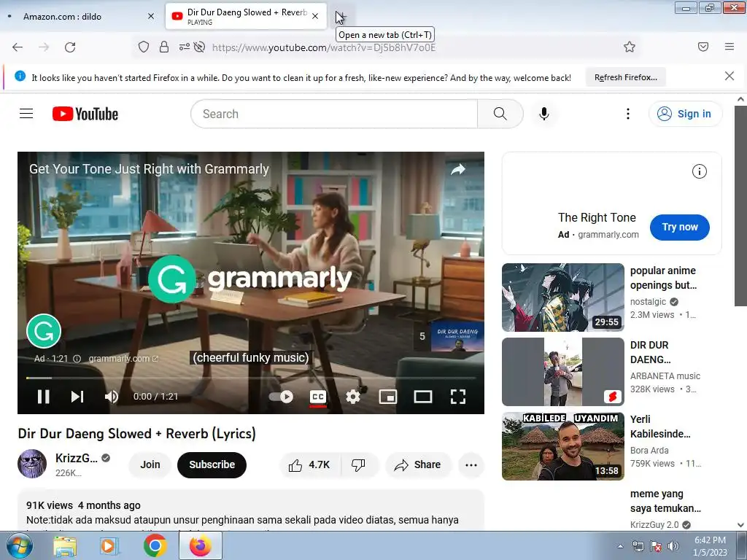
Task: Dislike the video
Action: click(358, 464)
